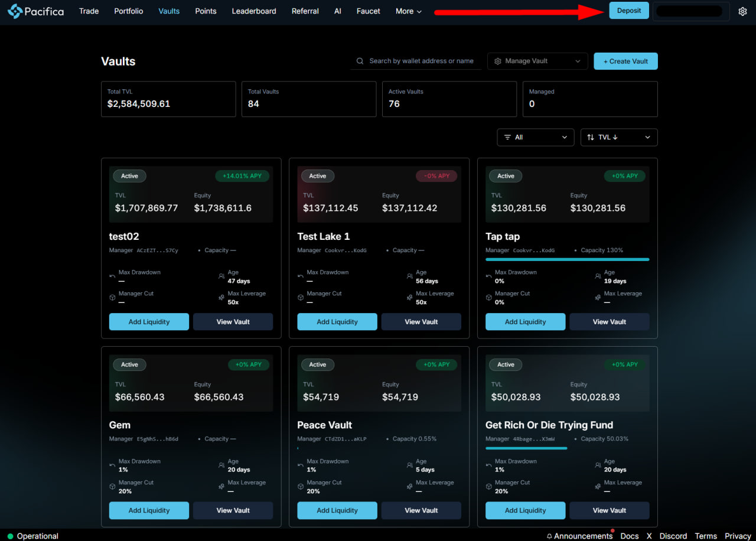Click the filter icon beside All

coord(507,137)
